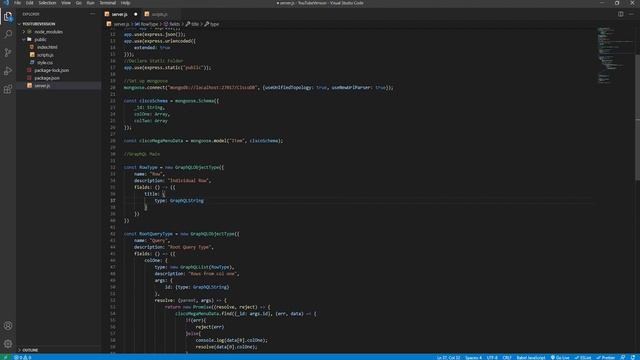Change encoding via UTF-8
This screenshot has width=640, height=360.
point(492,357)
